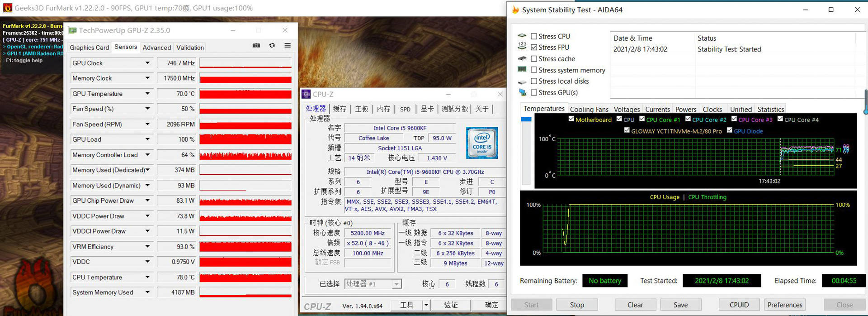The width and height of the screenshot is (868, 316).
Task: Open Memory Controller Load dropdown
Action: (x=147, y=154)
